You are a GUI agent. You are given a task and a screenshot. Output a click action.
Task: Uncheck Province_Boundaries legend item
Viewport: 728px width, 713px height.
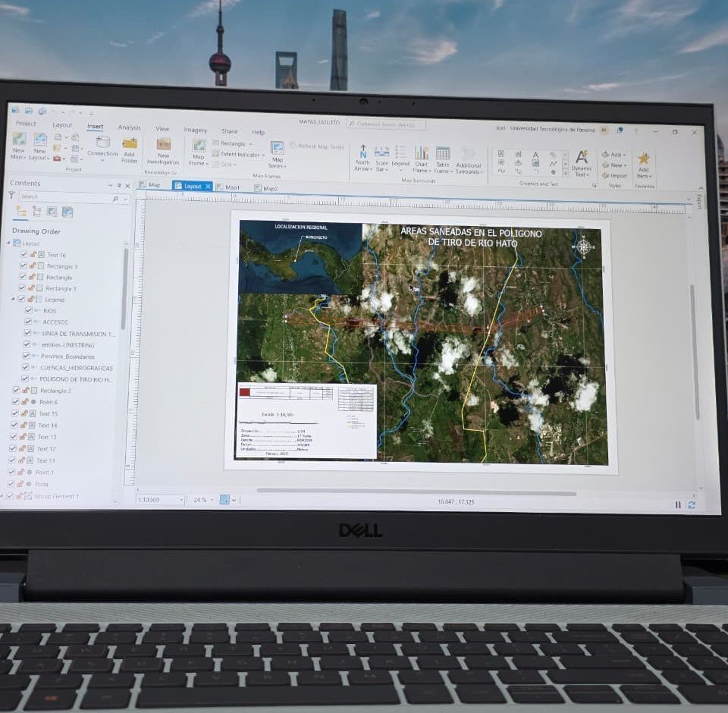coord(26,355)
